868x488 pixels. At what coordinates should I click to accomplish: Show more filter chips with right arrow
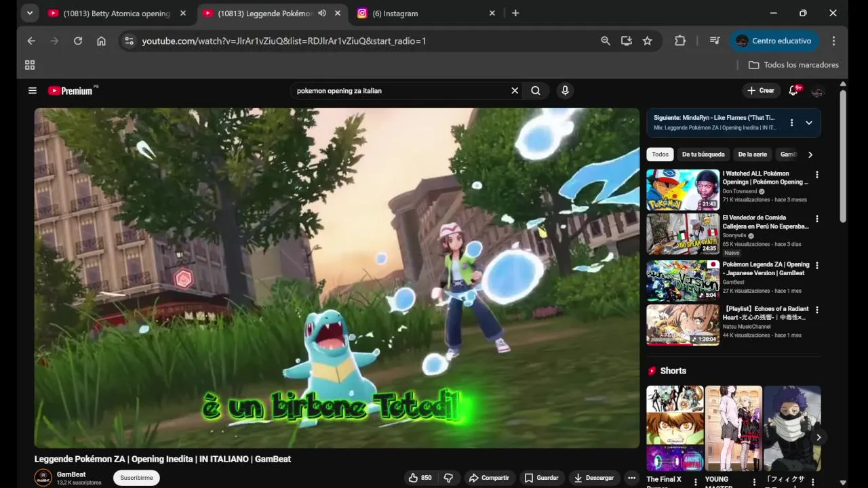pos(810,155)
